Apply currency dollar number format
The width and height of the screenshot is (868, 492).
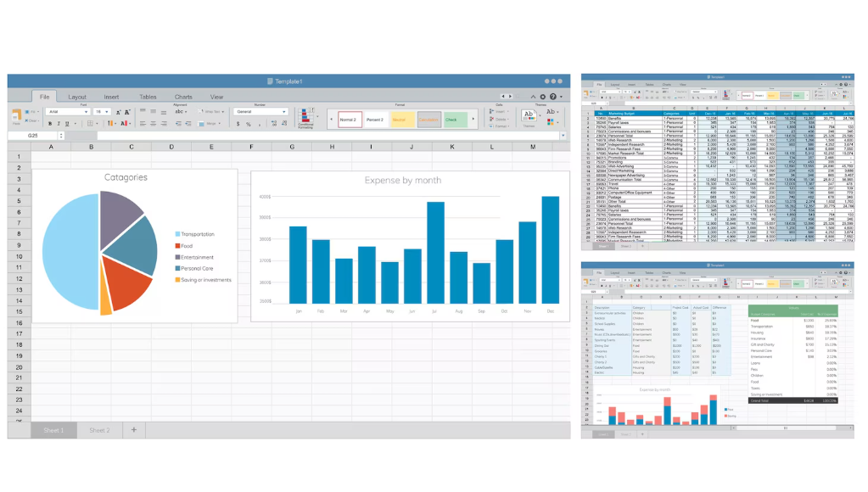tap(238, 124)
